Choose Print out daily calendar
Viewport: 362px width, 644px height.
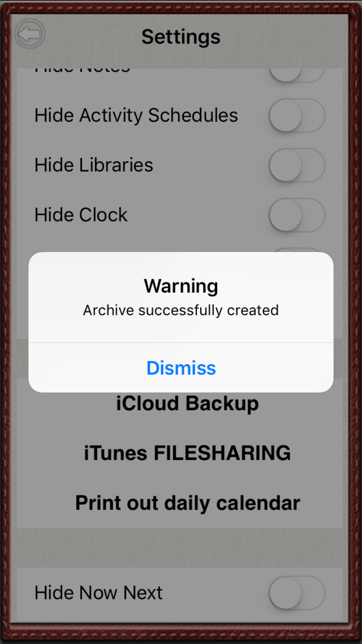[187, 503]
